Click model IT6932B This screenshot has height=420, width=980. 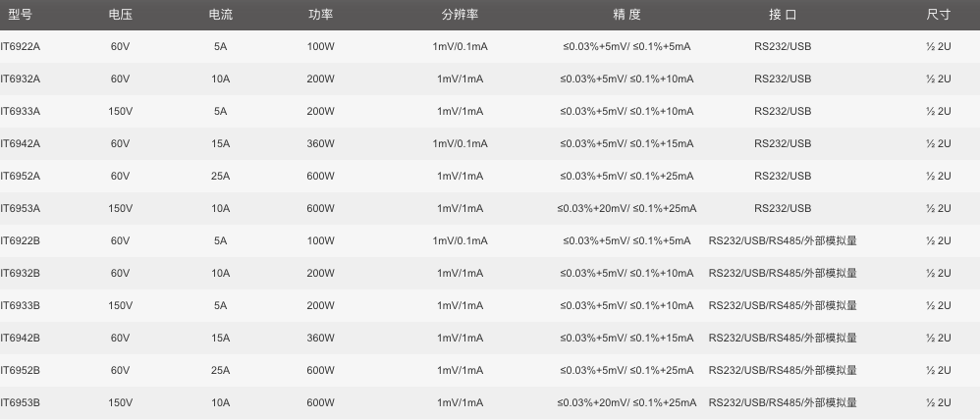coord(21,274)
